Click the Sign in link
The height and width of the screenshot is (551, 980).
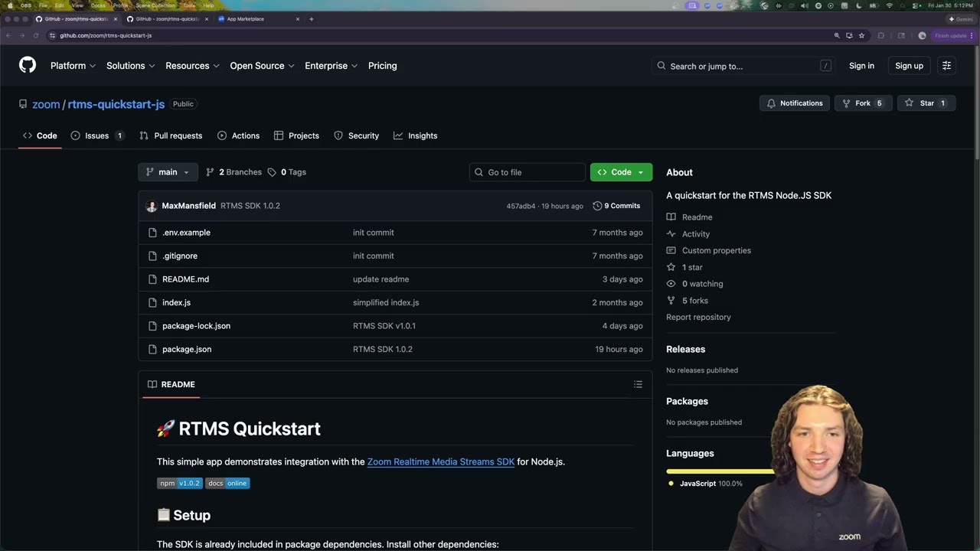[861, 66]
